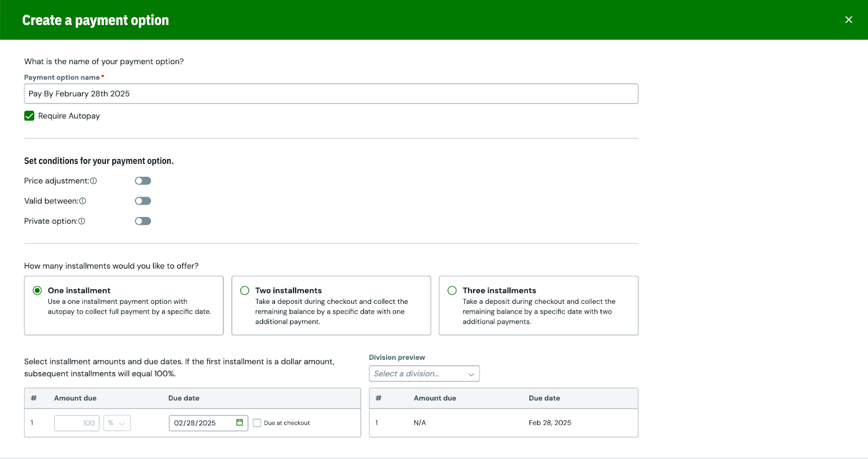Click the Two installments card description

pyautogui.click(x=331, y=312)
